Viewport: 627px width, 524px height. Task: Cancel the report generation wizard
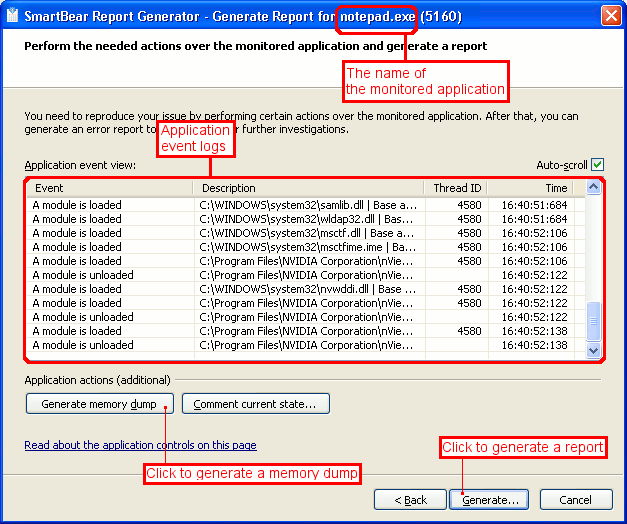coord(575,499)
